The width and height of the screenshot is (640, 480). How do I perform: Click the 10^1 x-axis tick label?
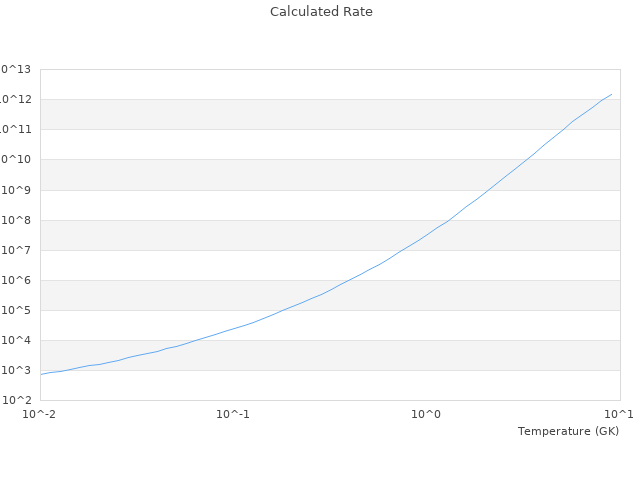[619, 414]
